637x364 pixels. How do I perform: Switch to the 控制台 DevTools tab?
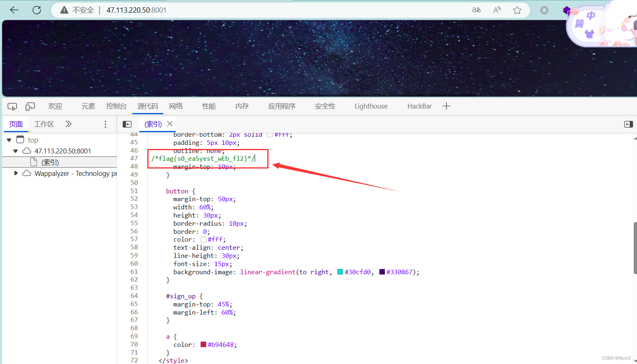pyautogui.click(x=116, y=106)
